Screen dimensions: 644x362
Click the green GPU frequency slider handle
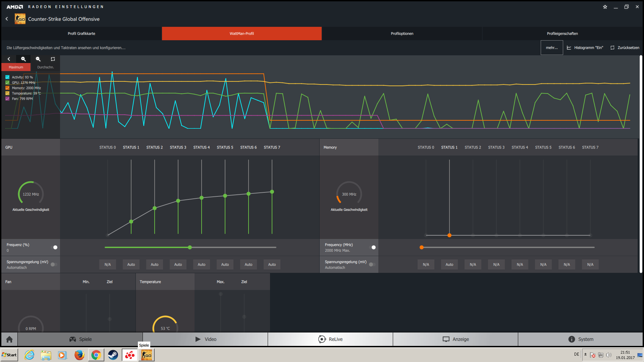tap(190, 247)
